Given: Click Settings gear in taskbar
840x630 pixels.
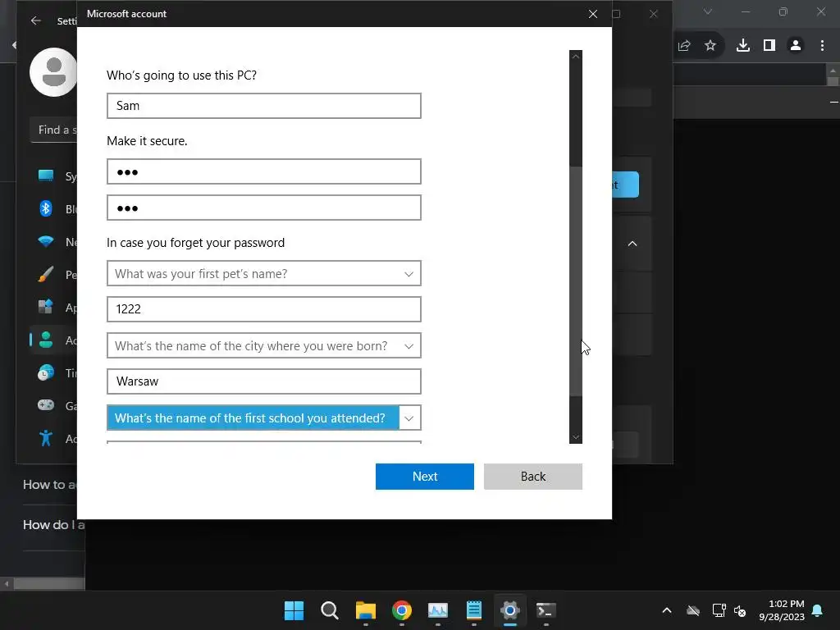Looking at the screenshot, I should pos(510,610).
